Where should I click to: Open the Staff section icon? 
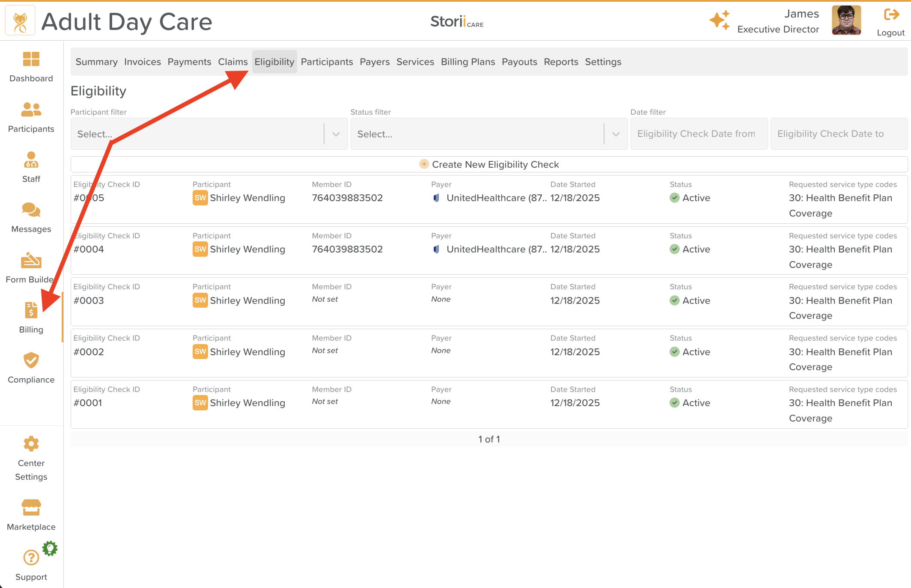tap(31, 160)
